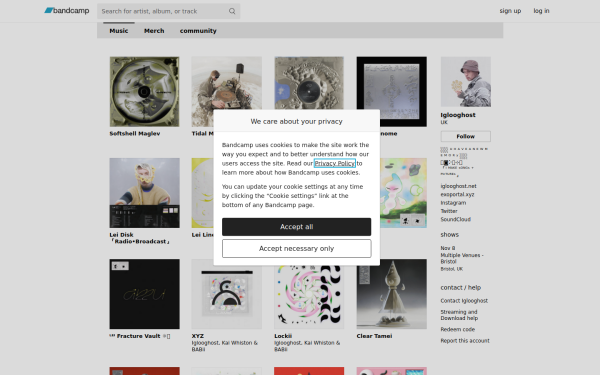Click the Clear Tamei title
600x375 pixels.
coord(374,336)
